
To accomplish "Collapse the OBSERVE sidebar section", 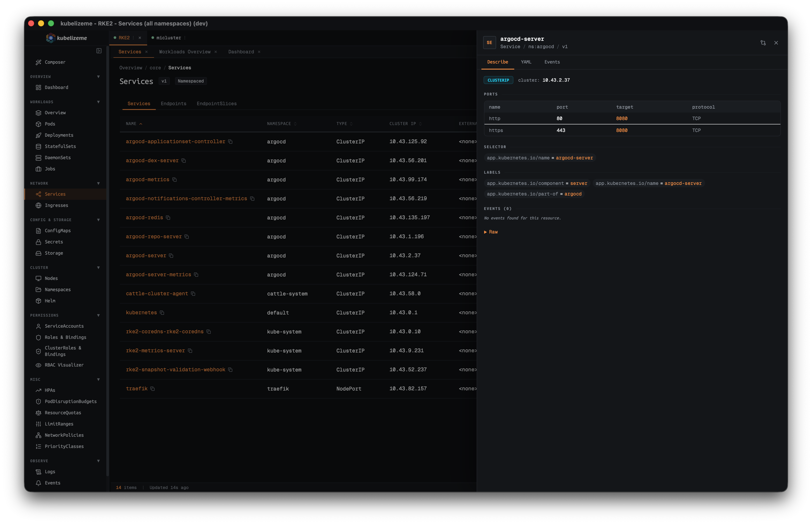I will click(98, 461).
